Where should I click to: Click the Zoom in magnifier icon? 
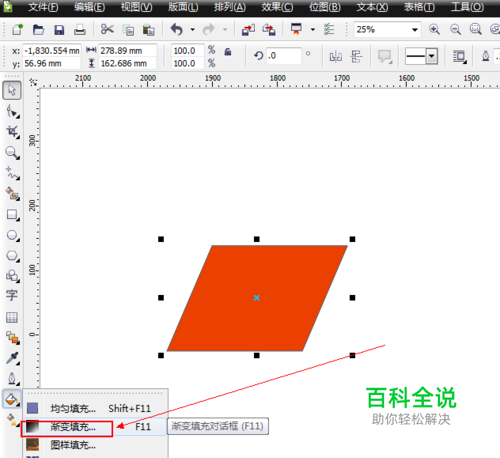pos(434,29)
